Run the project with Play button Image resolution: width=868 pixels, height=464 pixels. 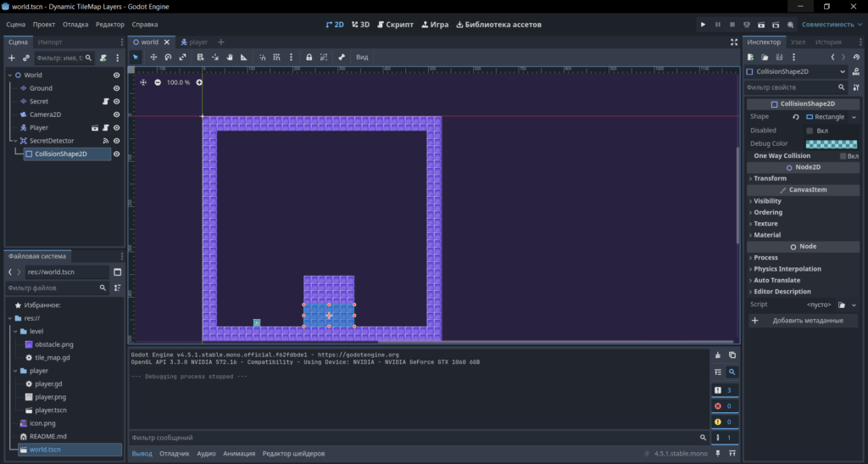[703, 25]
